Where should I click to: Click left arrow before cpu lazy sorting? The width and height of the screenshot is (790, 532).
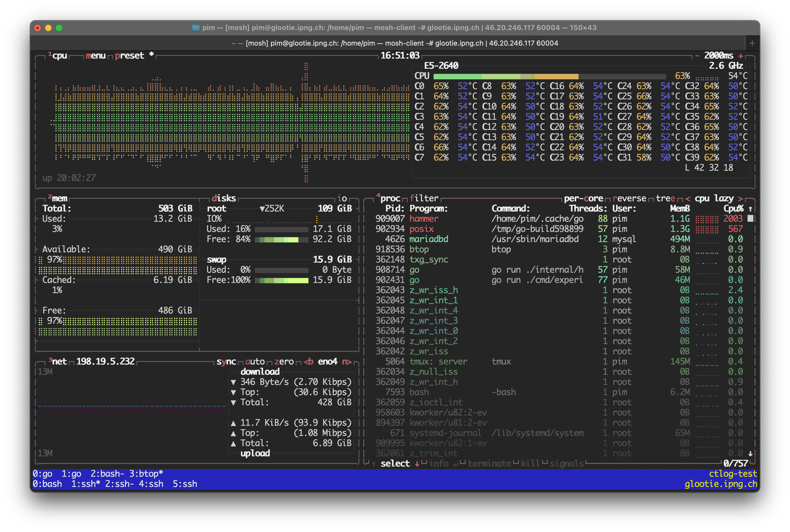687,198
